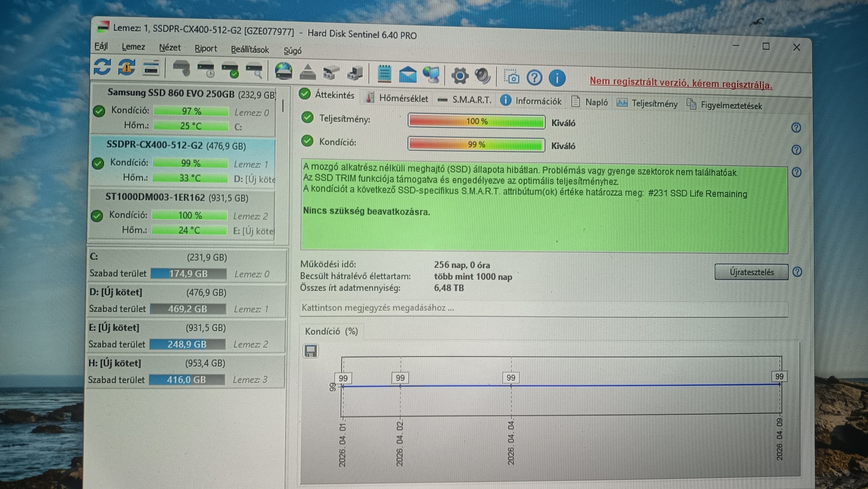Switch to the Hőmérséklet tab
Viewport: 868px width, 489px height.
tap(403, 99)
